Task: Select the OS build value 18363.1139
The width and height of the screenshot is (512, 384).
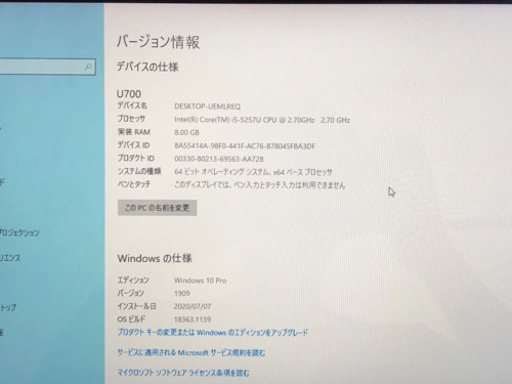Action: click(x=192, y=319)
